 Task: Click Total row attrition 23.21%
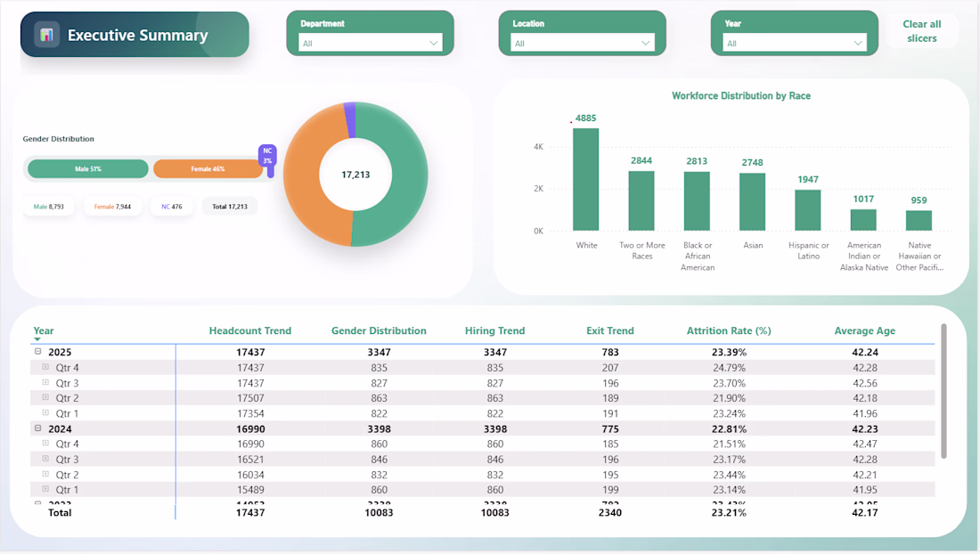click(x=729, y=513)
